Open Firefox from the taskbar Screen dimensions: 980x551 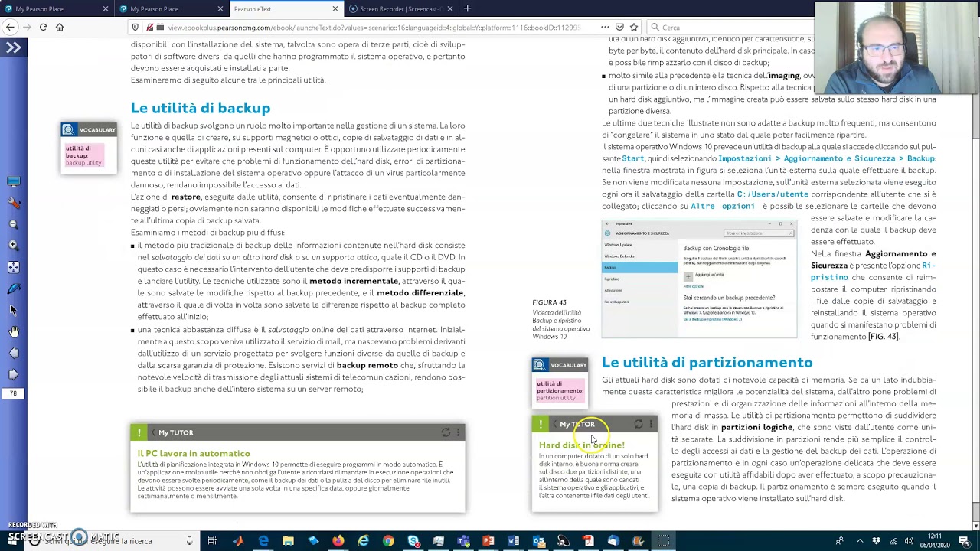point(338,541)
